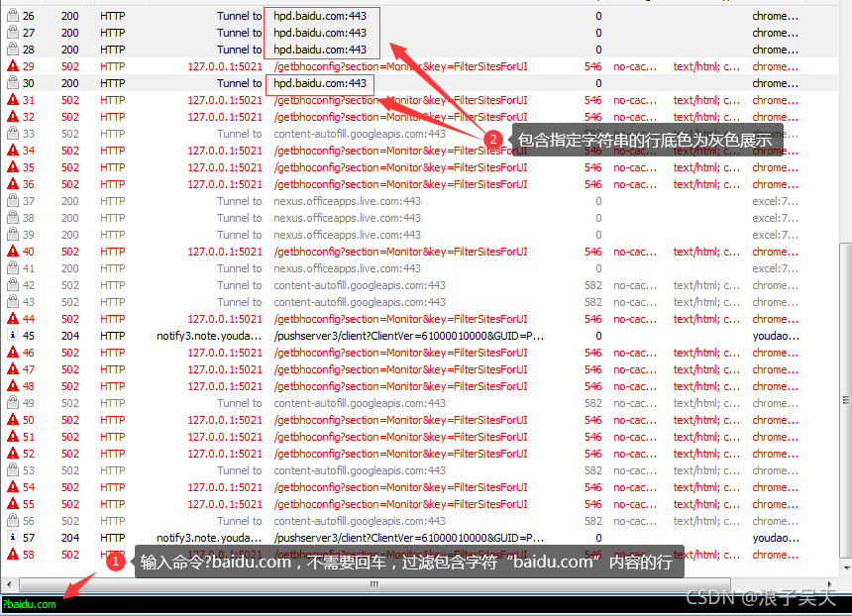This screenshot has height=616, width=852.
Task: Select excel:7... process in session 41
Action: (x=776, y=268)
